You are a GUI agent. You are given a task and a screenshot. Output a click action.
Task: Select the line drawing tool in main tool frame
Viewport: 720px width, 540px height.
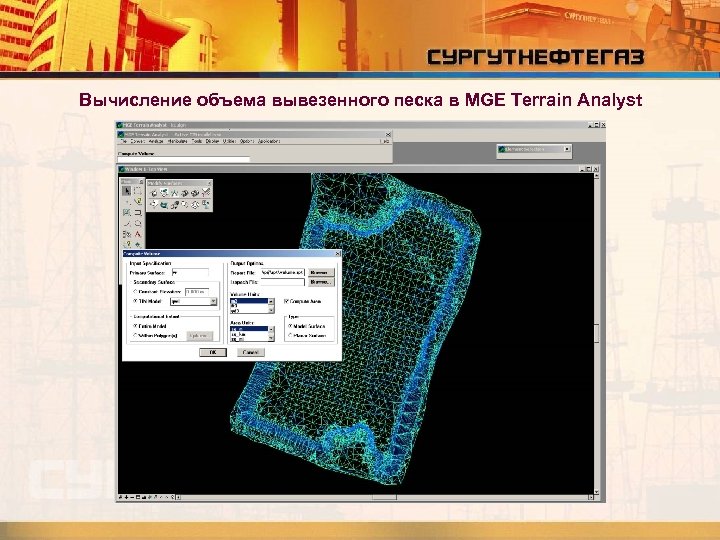126,224
